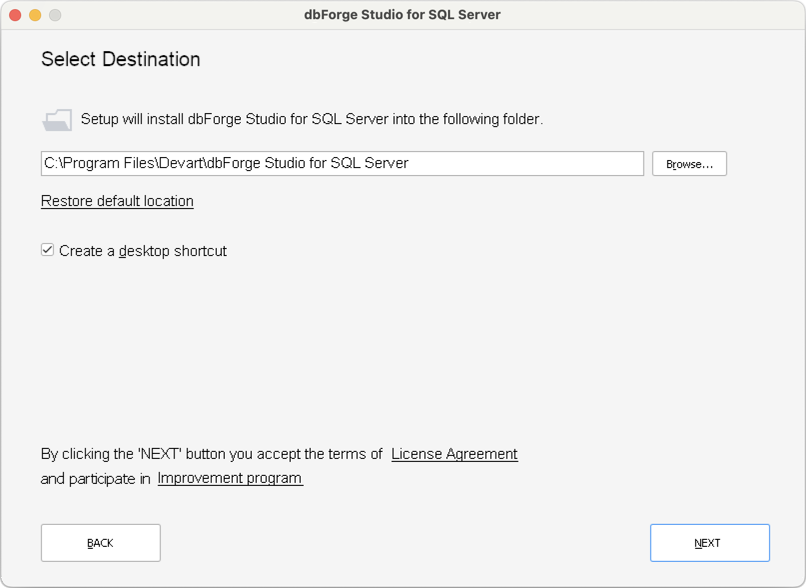The image size is (806, 588).
Task: Click the 'Setup will install' description text
Action: (311, 119)
